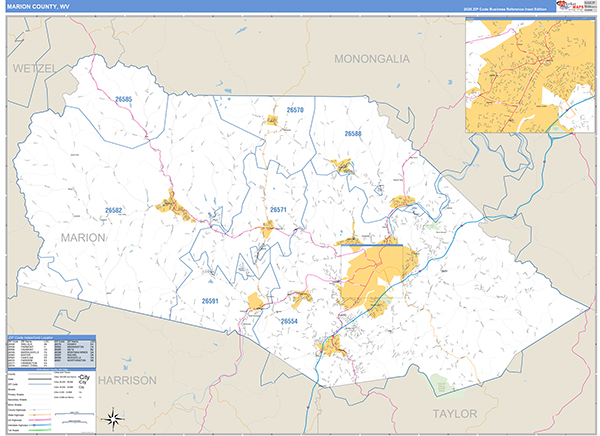Open the city inset map thumbnail
Viewport: 600px width, 436px height.
(530, 76)
